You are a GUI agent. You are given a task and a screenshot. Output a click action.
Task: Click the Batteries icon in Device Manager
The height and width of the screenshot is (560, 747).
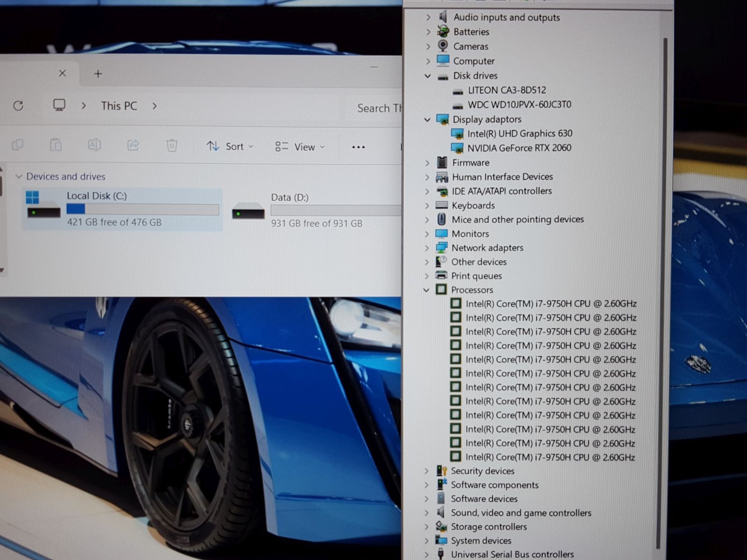[x=443, y=31]
